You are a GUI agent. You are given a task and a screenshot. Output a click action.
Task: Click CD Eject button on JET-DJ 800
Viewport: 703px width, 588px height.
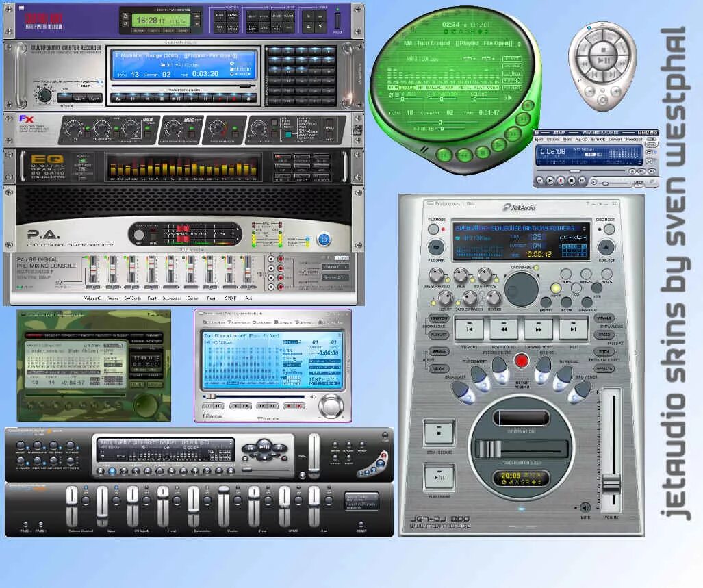coord(606,247)
